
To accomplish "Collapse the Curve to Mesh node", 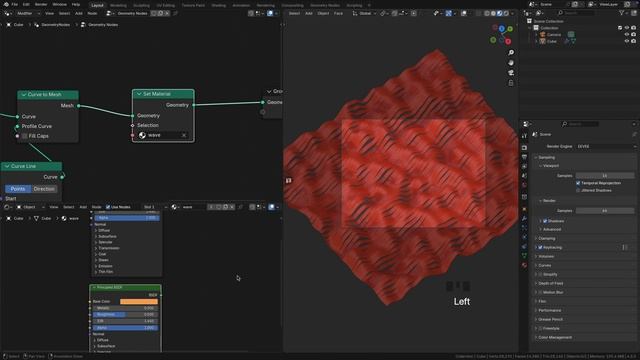I will point(24,94).
